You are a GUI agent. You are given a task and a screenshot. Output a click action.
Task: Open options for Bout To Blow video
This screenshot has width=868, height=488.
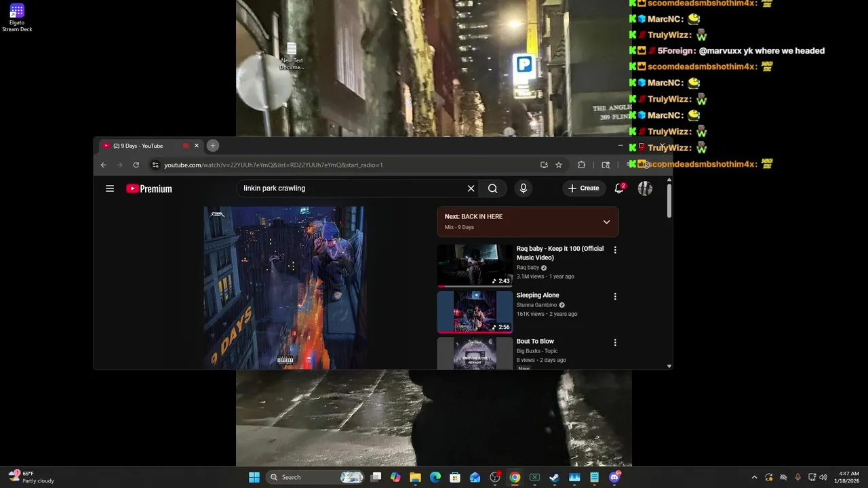[615, 342]
